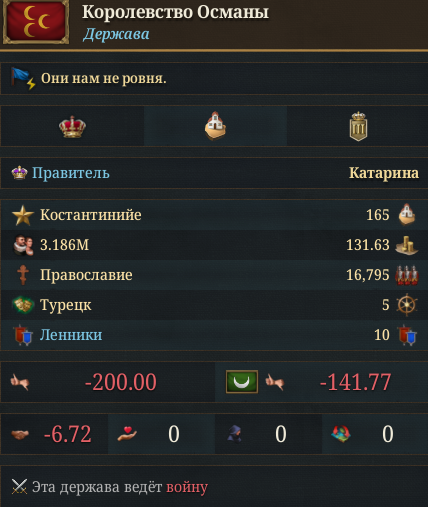
Task: Click the theater masks culture icon
Action: click(23, 305)
